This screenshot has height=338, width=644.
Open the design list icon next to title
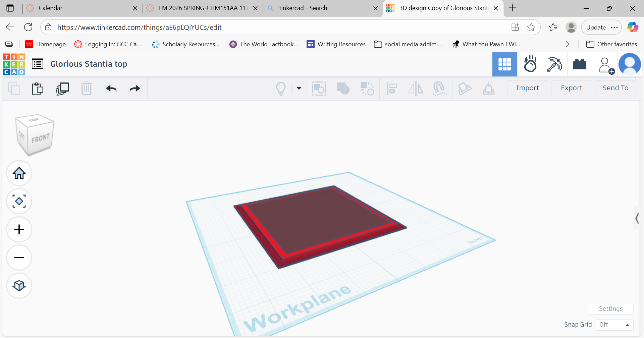[38, 64]
